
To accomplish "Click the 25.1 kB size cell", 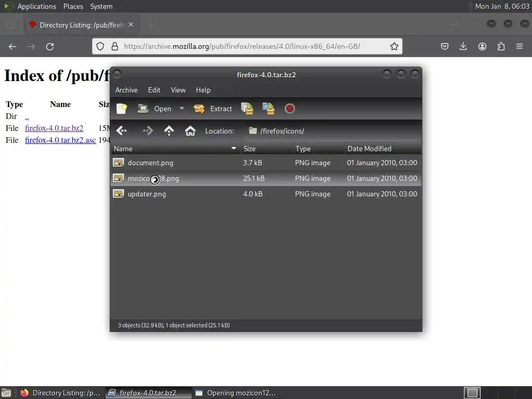I will 254,178.
